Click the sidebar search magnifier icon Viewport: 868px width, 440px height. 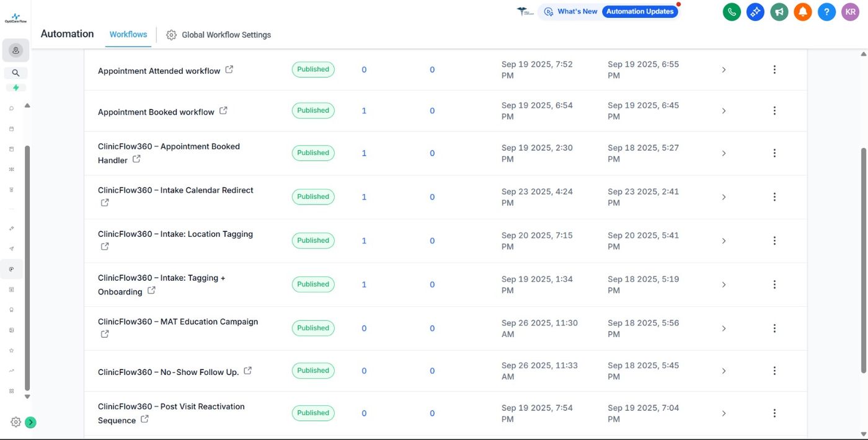click(x=15, y=73)
